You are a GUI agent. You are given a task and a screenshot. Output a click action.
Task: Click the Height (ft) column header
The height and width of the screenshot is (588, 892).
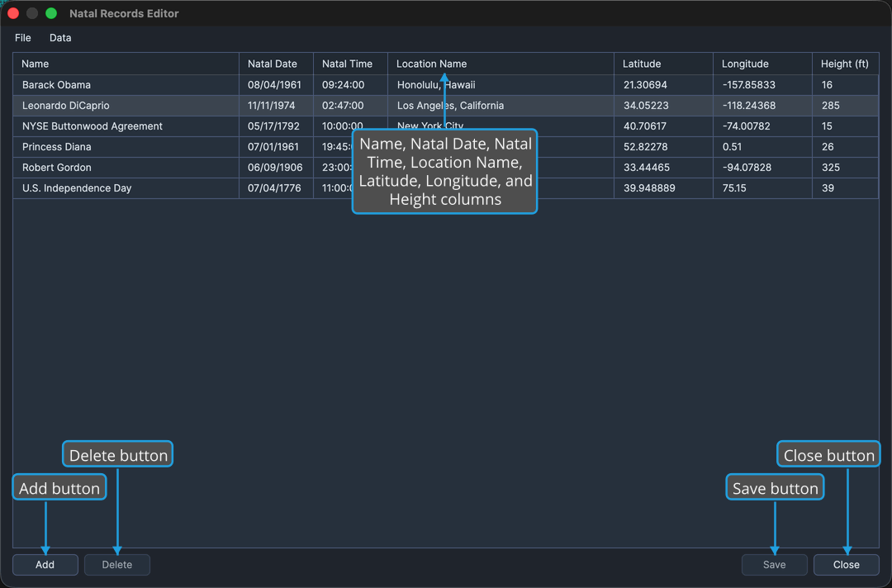coord(846,64)
